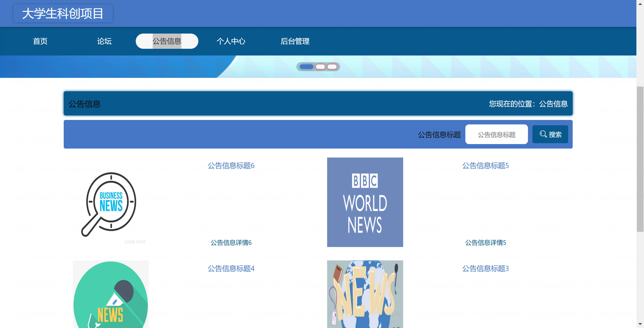This screenshot has height=328, width=644.
Task: Open the BBC World News thumbnail
Action: 365,202
